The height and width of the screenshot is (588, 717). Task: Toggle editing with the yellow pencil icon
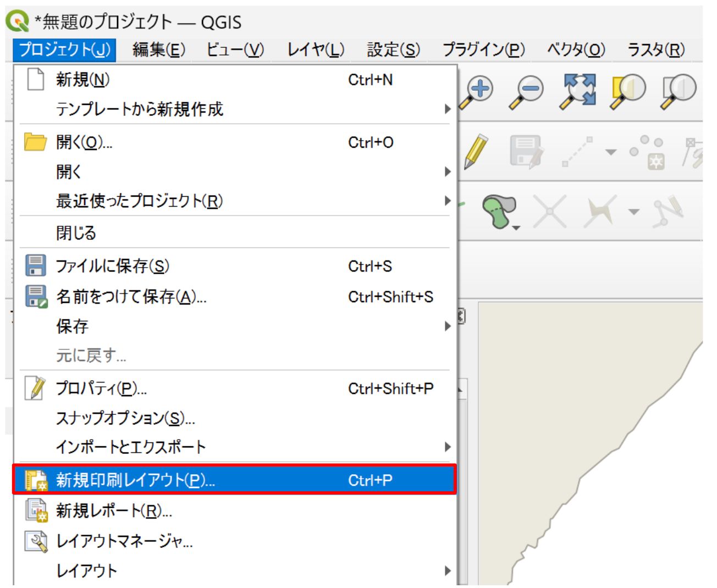(x=476, y=151)
